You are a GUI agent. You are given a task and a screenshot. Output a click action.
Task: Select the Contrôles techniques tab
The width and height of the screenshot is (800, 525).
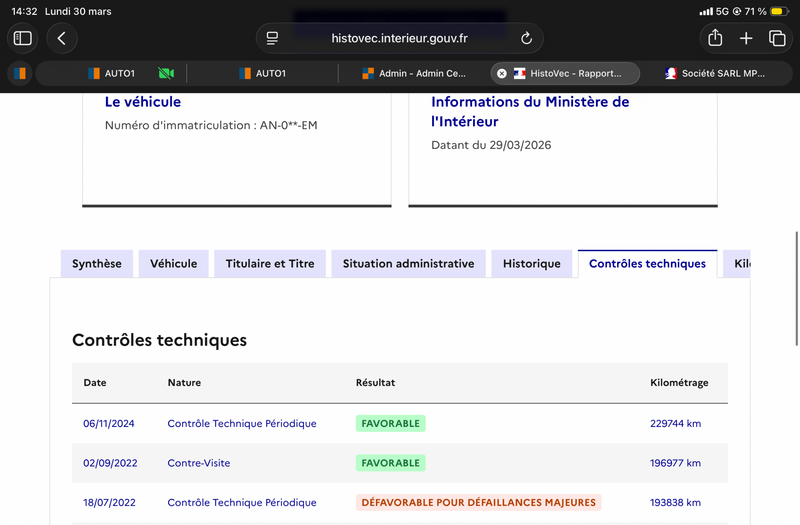[647, 264]
